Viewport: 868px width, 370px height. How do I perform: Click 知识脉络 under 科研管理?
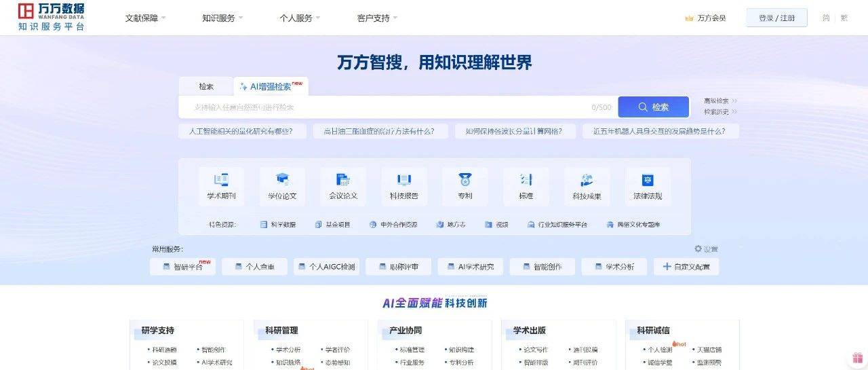[x=288, y=363]
